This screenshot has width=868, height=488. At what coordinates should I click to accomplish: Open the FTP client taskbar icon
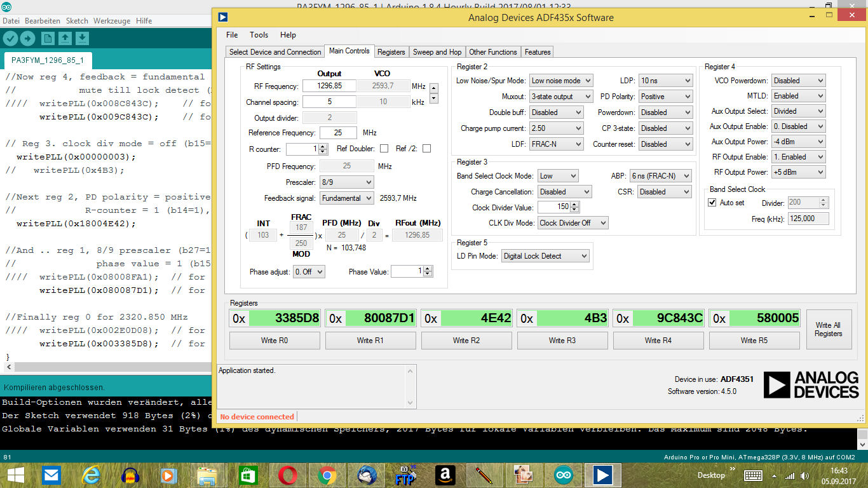point(405,475)
